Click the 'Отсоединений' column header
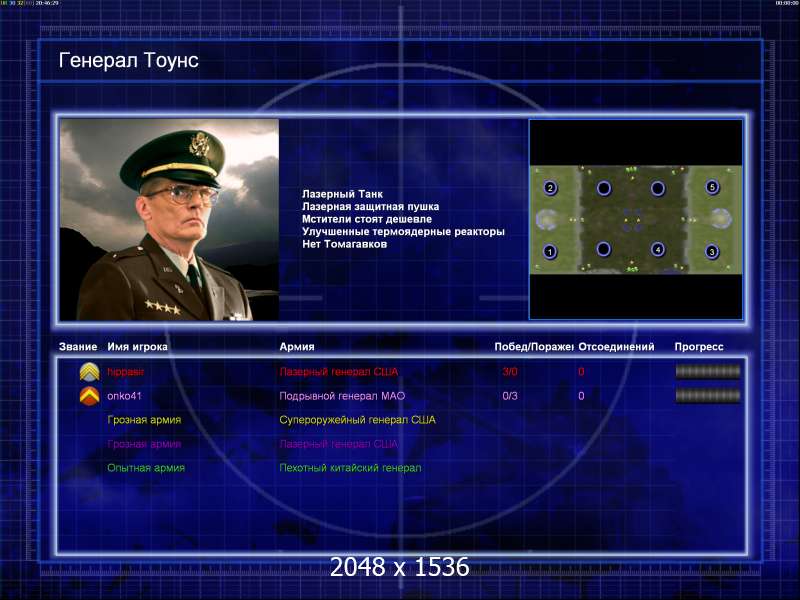Viewport: 800px width, 600px height. [x=616, y=347]
